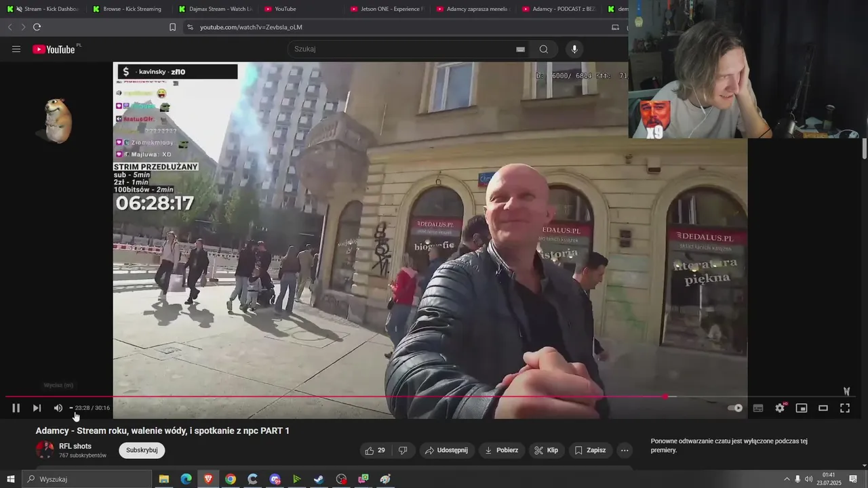This screenshot has height=488, width=868.
Task: Click the search magnifier button
Action: [544, 49]
